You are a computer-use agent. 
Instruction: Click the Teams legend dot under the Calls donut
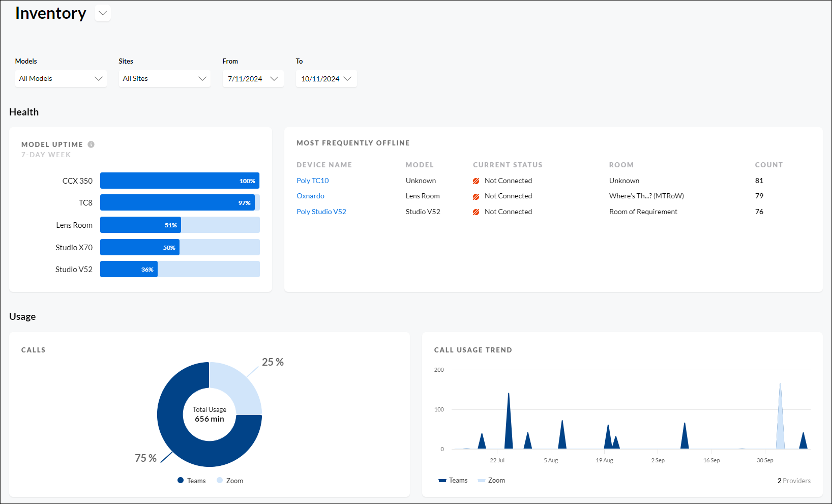point(180,480)
